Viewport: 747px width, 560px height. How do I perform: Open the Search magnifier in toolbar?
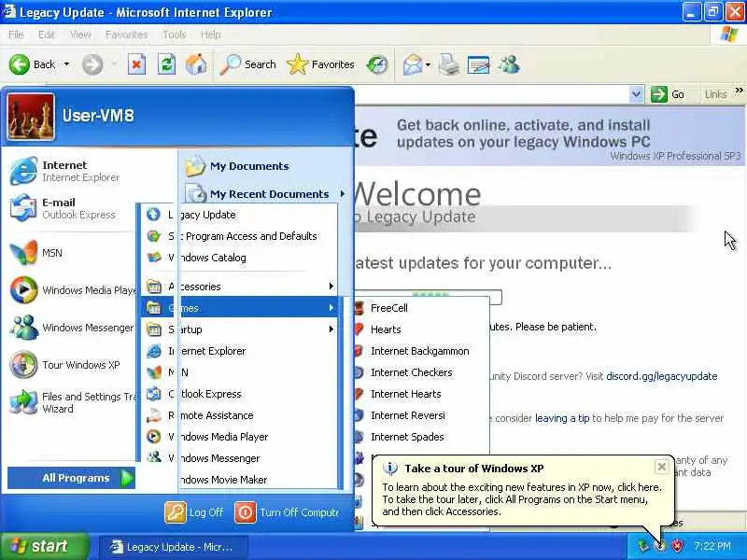[231, 64]
